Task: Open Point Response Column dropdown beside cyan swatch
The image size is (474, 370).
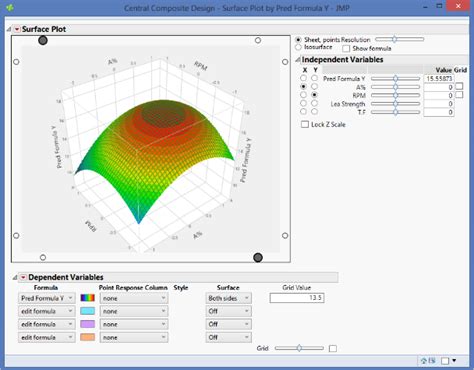Action: (x=134, y=311)
